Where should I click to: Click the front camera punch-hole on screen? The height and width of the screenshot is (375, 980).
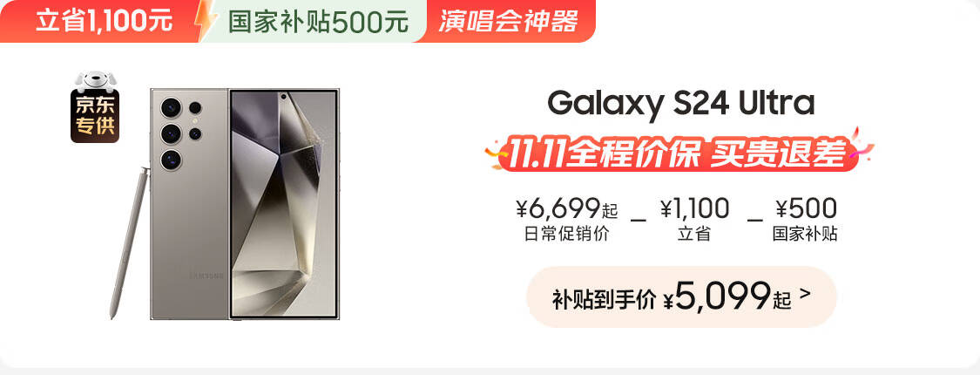(x=284, y=97)
